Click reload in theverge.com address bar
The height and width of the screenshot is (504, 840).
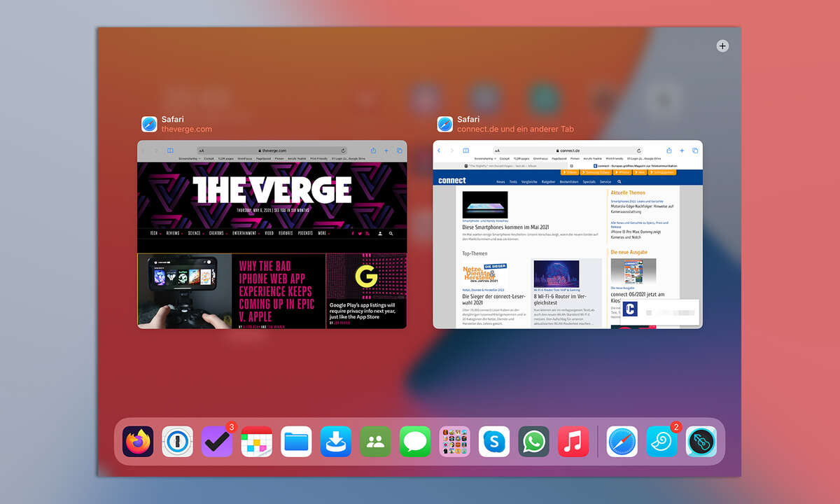tap(344, 150)
